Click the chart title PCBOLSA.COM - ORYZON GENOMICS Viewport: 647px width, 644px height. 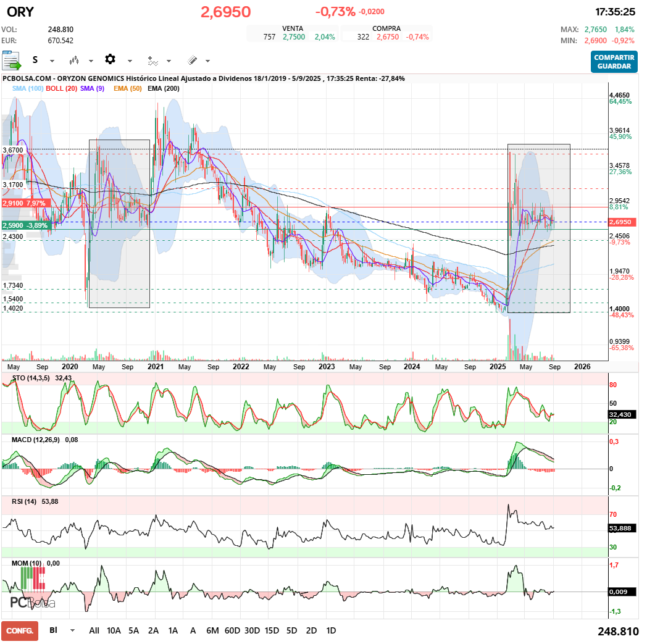tap(63, 79)
